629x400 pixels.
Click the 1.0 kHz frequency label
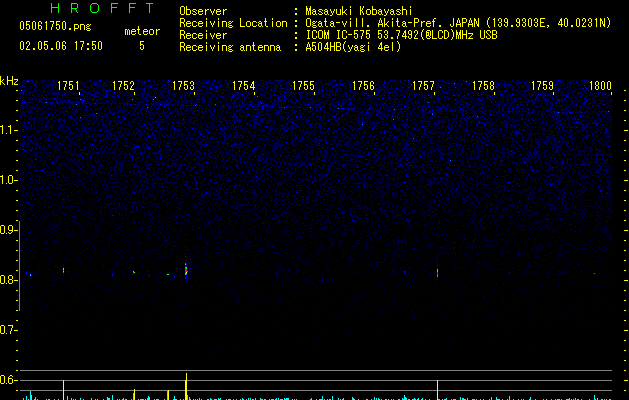8,180
